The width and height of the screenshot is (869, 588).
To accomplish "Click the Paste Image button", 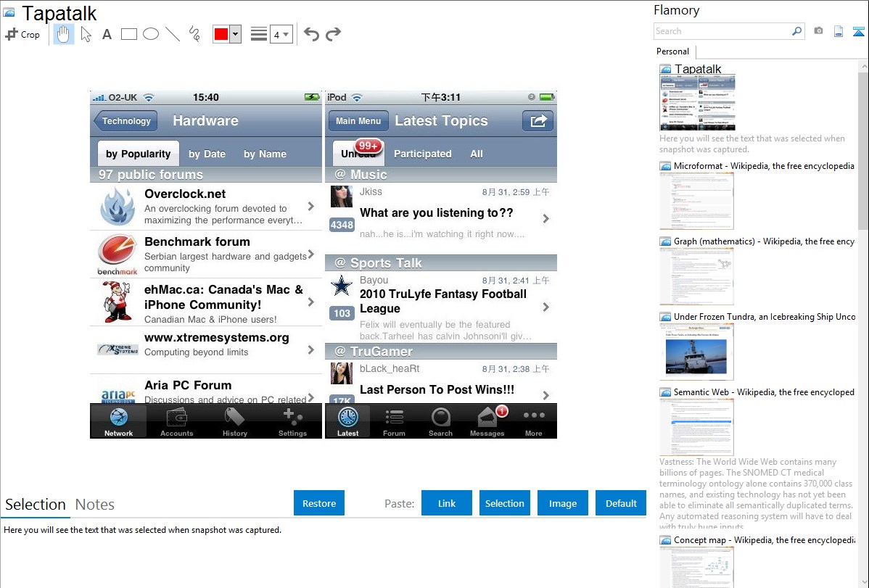I will coord(562,503).
